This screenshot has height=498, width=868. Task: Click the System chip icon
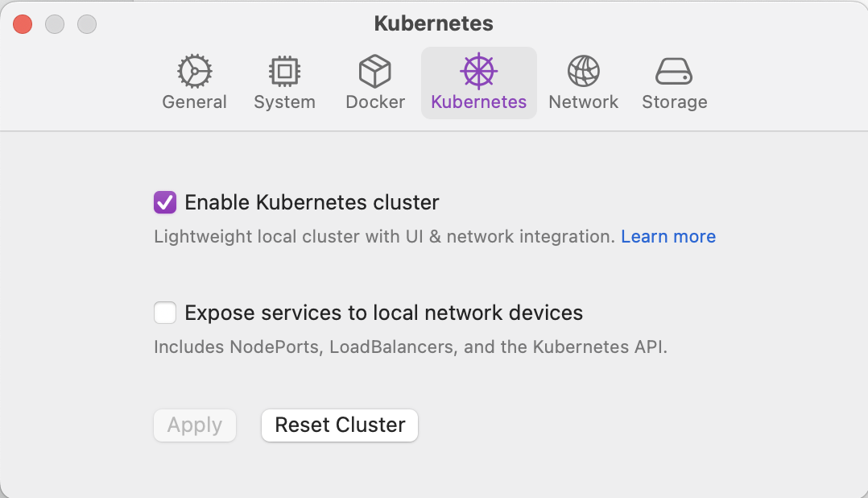(284, 72)
